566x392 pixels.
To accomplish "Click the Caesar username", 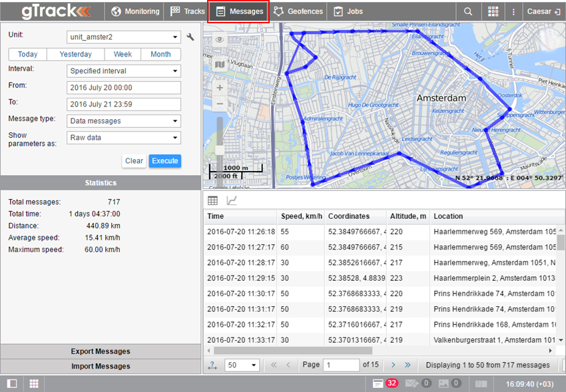I will pos(539,11).
